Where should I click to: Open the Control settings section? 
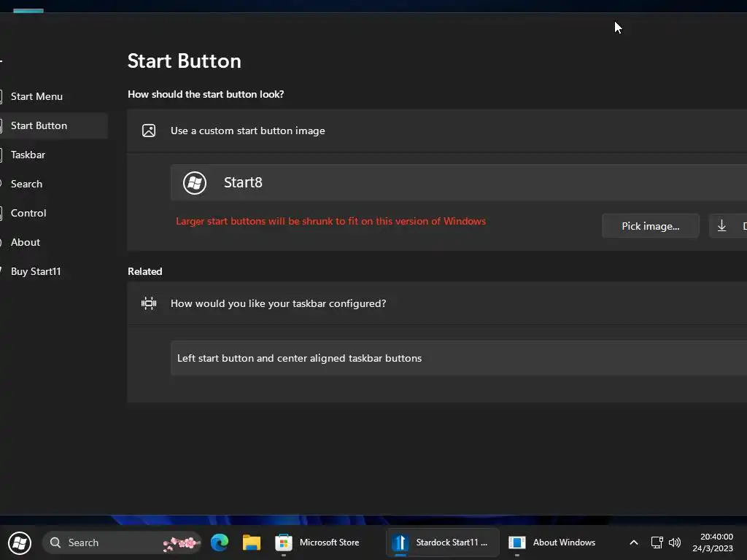tap(28, 213)
